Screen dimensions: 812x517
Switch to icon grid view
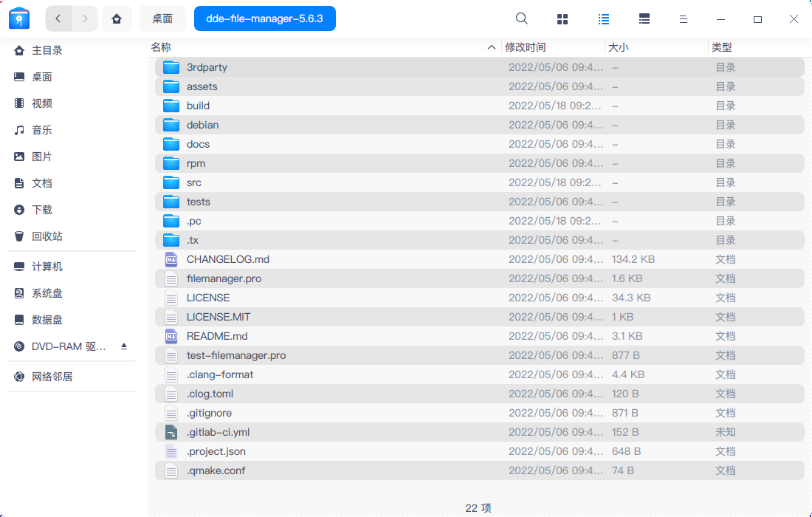562,19
